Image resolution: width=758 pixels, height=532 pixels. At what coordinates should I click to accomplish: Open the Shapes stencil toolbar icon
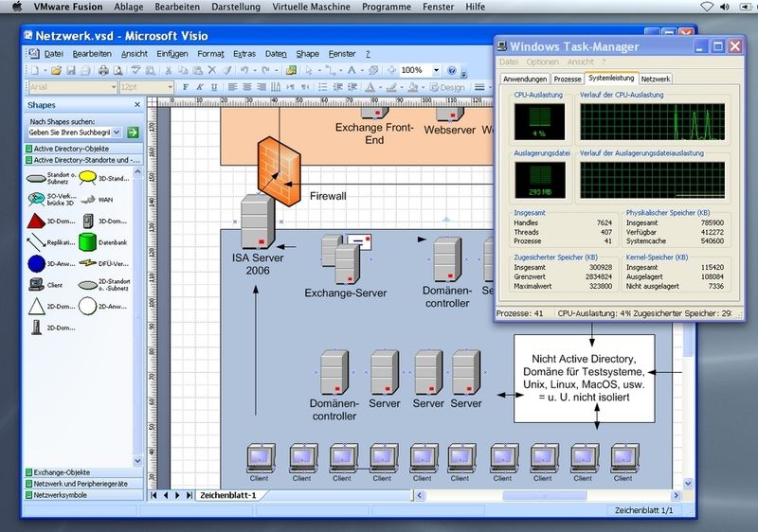click(x=291, y=70)
